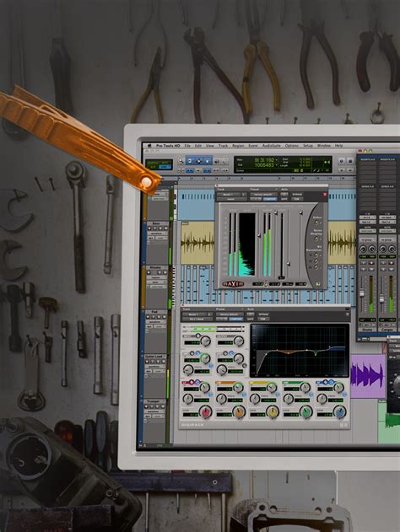Open the AudioSuite menu
Screen dimensions: 400x532
pyautogui.click(x=271, y=146)
